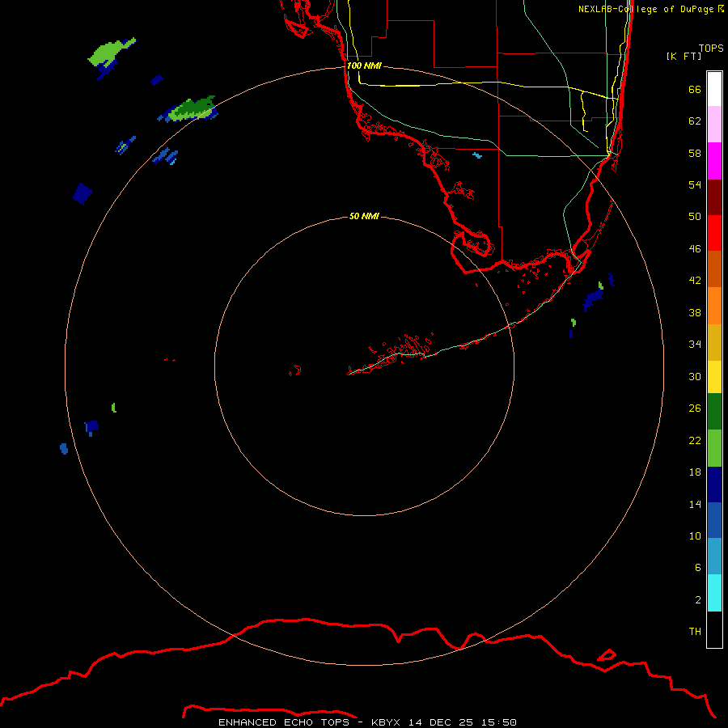Click the navy blue legend swatch
Viewport: 728px width, 728px height.
[x=714, y=485]
